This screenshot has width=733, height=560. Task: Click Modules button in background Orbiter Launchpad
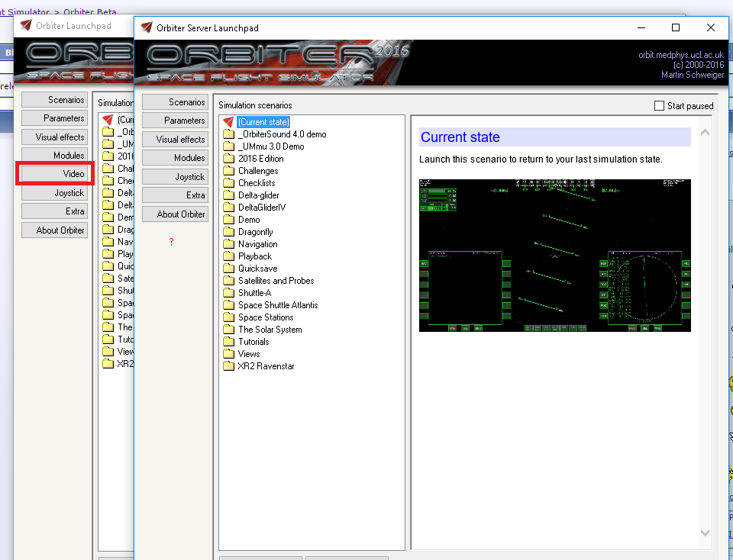tap(55, 156)
